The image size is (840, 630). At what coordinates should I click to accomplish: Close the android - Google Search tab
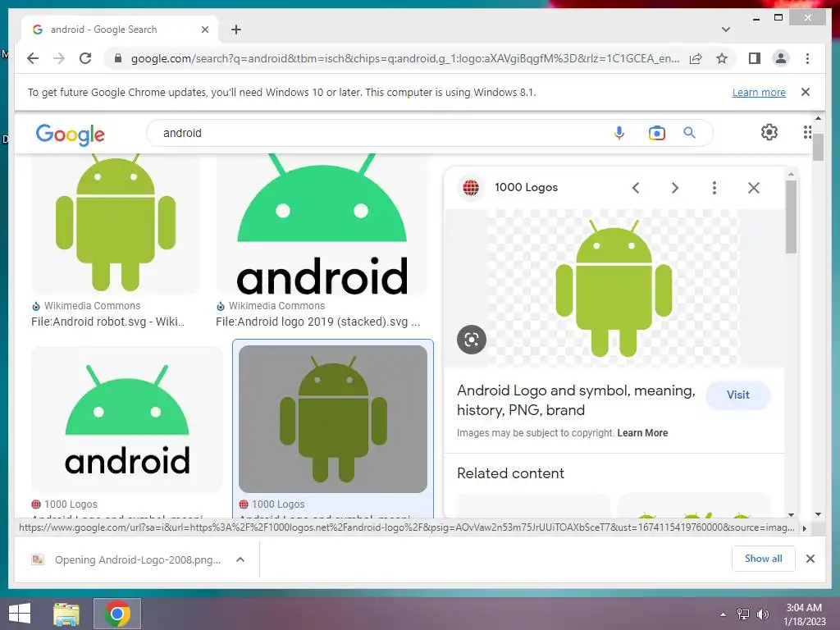pos(204,30)
